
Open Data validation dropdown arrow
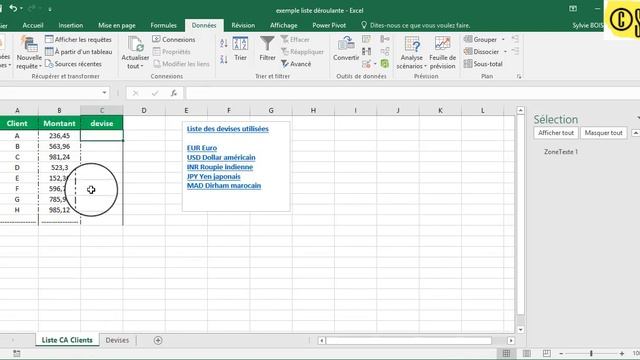pyautogui.click(x=375, y=64)
